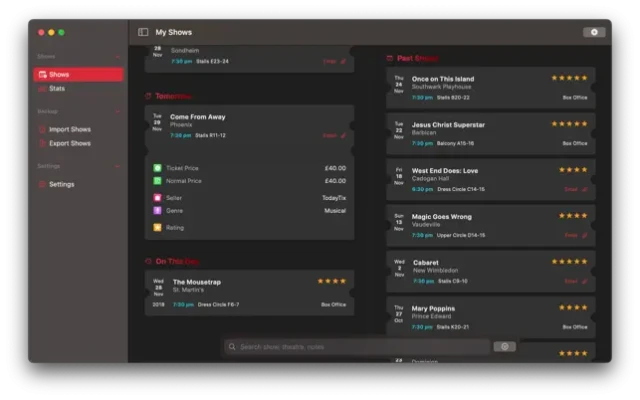The image size is (640, 400).
Task: Click Stalls K20-21 seat text
Action: tap(453, 327)
